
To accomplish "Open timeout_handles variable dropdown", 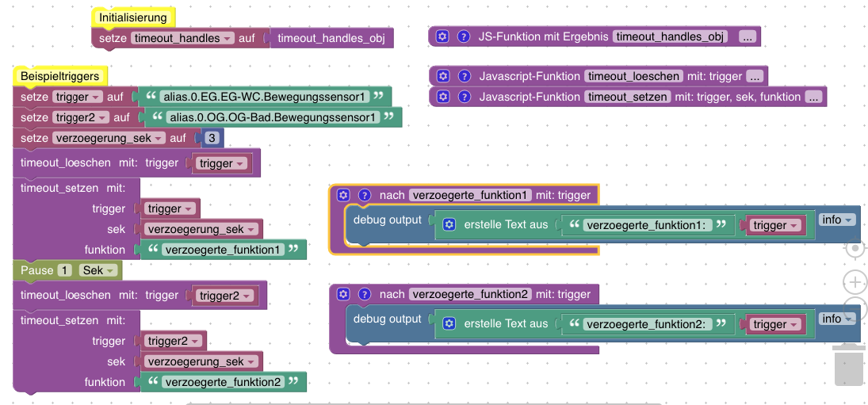I will point(182,38).
